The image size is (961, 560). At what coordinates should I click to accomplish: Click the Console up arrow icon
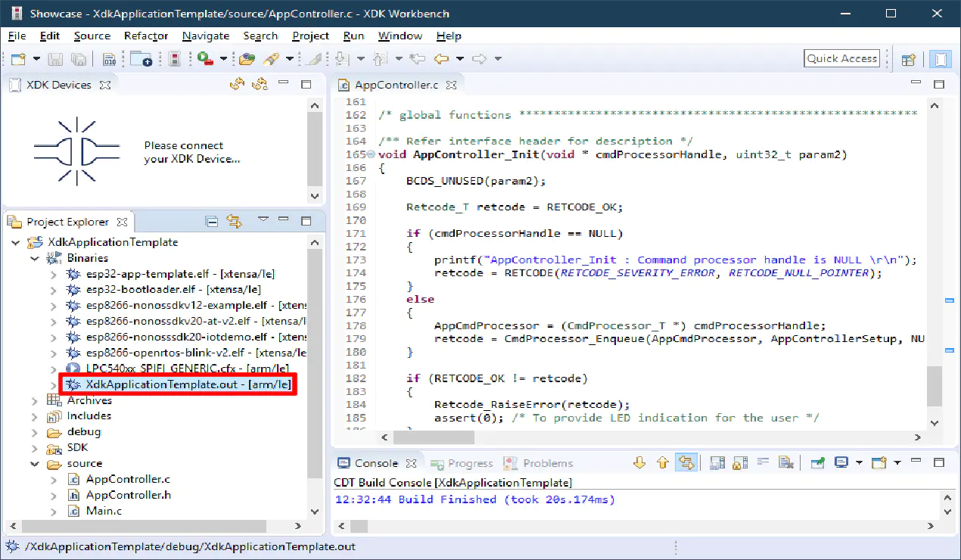tap(663, 463)
